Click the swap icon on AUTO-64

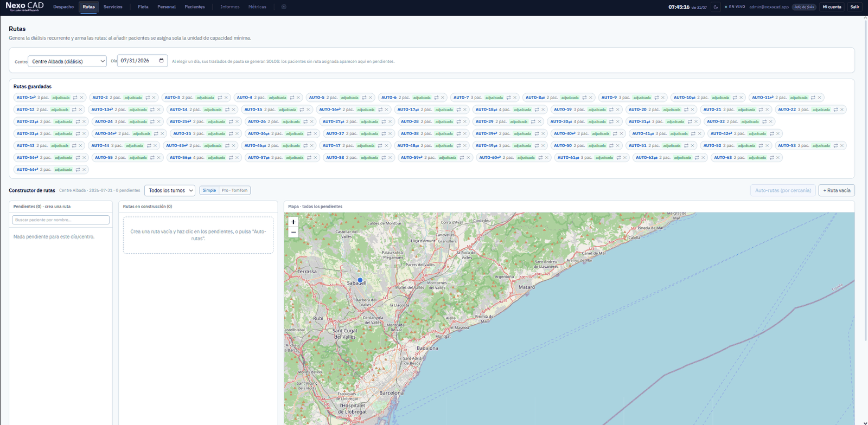(x=78, y=170)
